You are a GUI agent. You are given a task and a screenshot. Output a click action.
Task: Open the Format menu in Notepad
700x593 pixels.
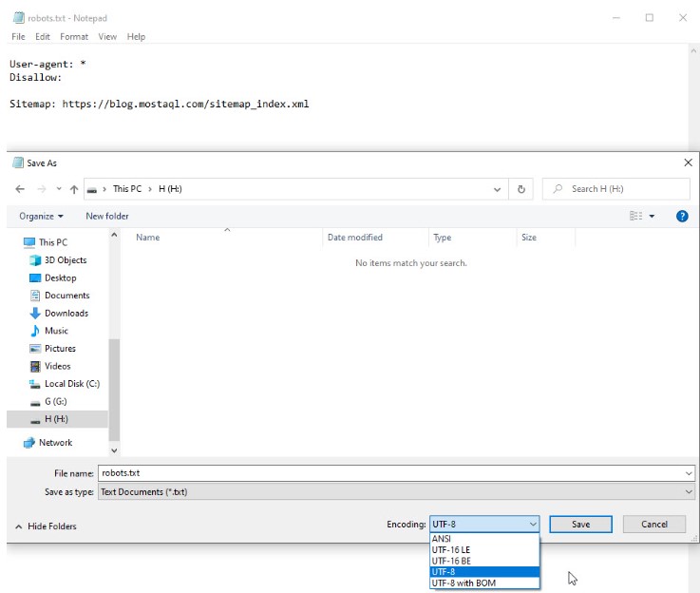tap(74, 37)
